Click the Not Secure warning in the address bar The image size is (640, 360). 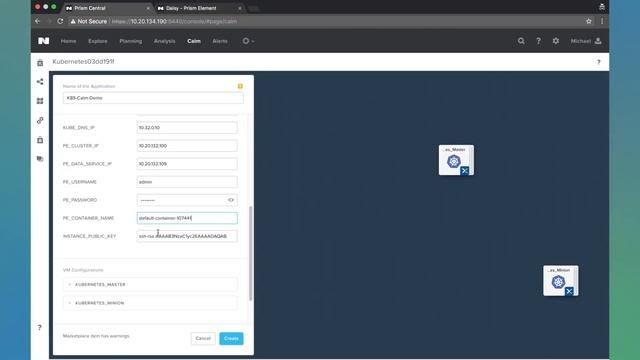pyautogui.click(x=89, y=21)
